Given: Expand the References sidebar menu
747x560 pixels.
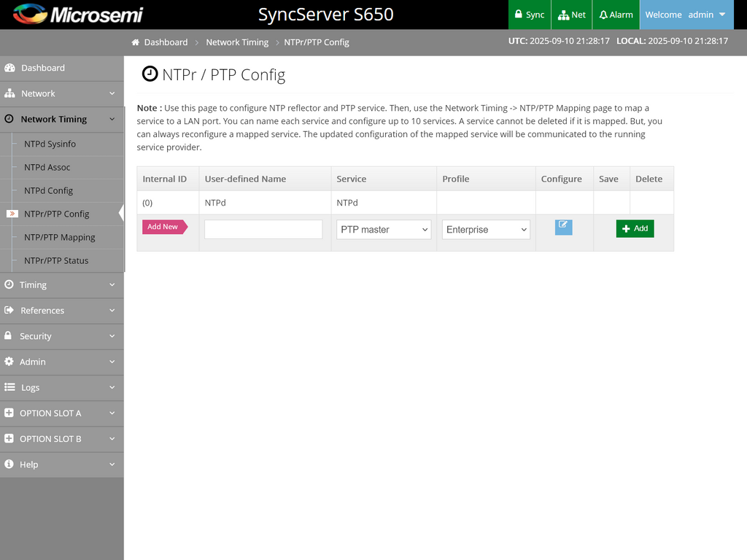Looking at the screenshot, I should point(62,311).
